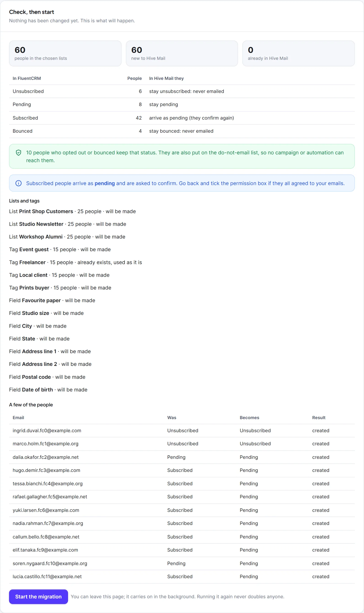Click email callum.bello.fc8@example.net
364x613 pixels.
click(46, 537)
